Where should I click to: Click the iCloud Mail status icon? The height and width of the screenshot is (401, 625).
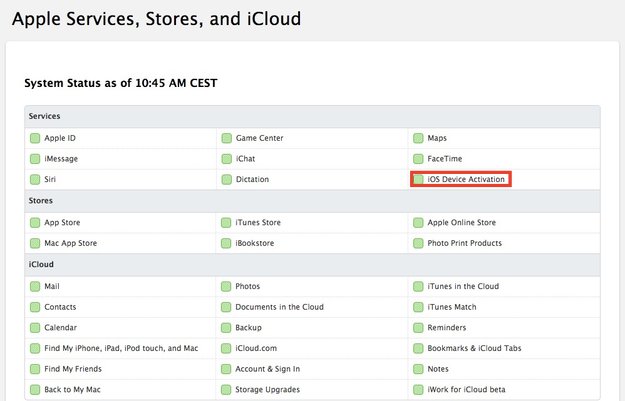(x=35, y=286)
